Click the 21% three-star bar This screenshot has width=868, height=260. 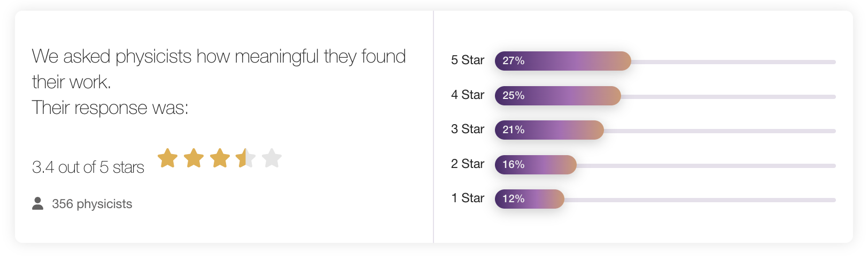pyautogui.click(x=549, y=130)
